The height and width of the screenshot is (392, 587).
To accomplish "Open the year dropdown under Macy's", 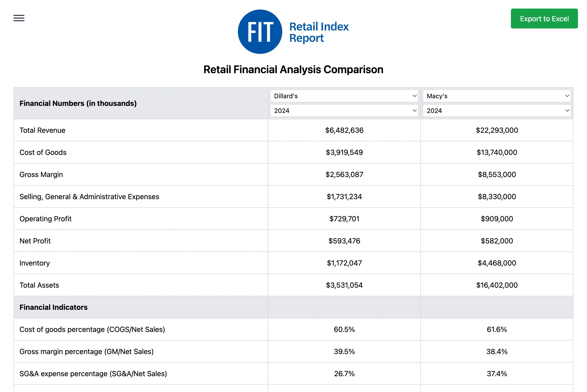I will click(x=496, y=111).
